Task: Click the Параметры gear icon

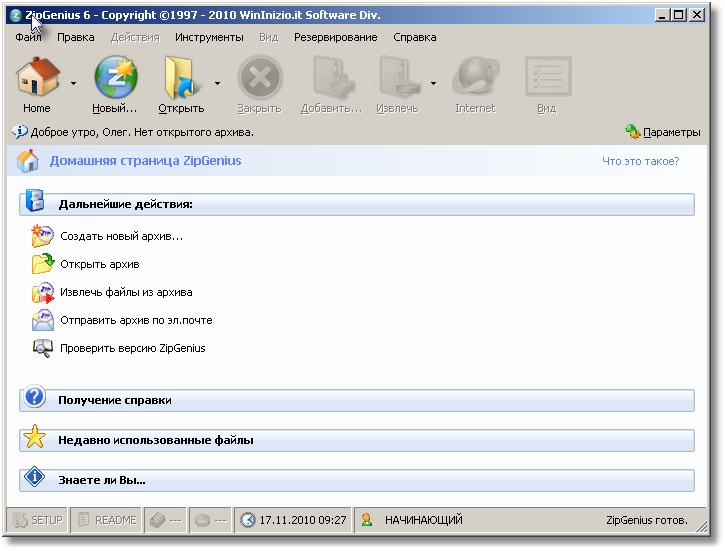Action: coord(632,132)
